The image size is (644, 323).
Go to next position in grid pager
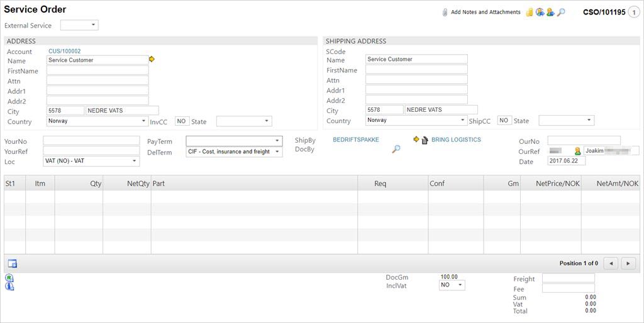628,263
